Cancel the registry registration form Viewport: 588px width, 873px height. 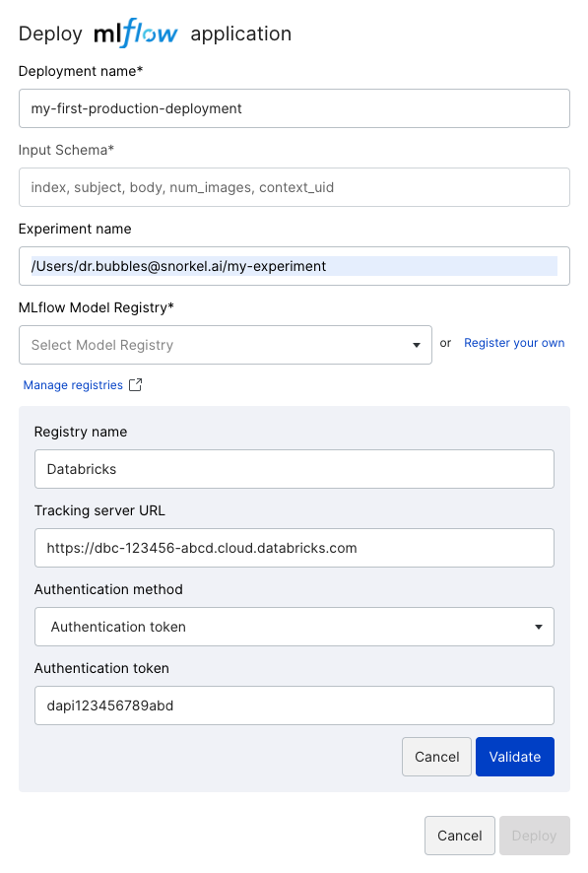[x=436, y=757]
